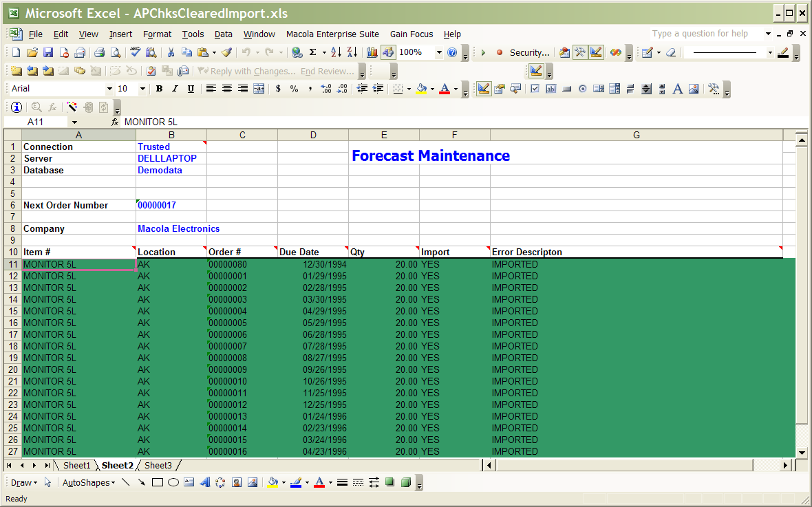Open the Font name dropdown showing Arial
812x507 pixels.
click(x=109, y=89)
